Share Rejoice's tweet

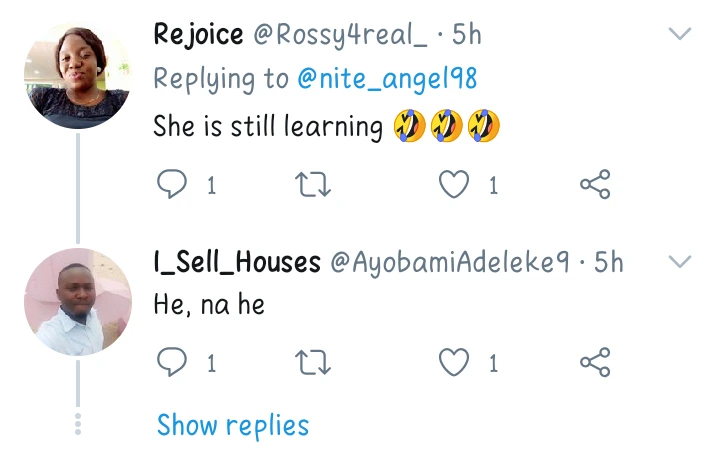595,184
